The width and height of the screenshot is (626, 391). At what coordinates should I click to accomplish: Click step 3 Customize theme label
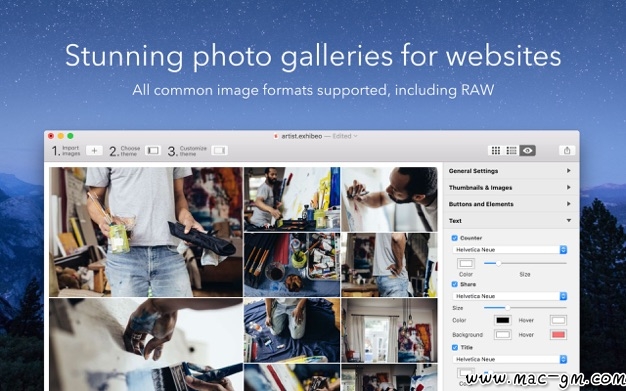(187, 151)
